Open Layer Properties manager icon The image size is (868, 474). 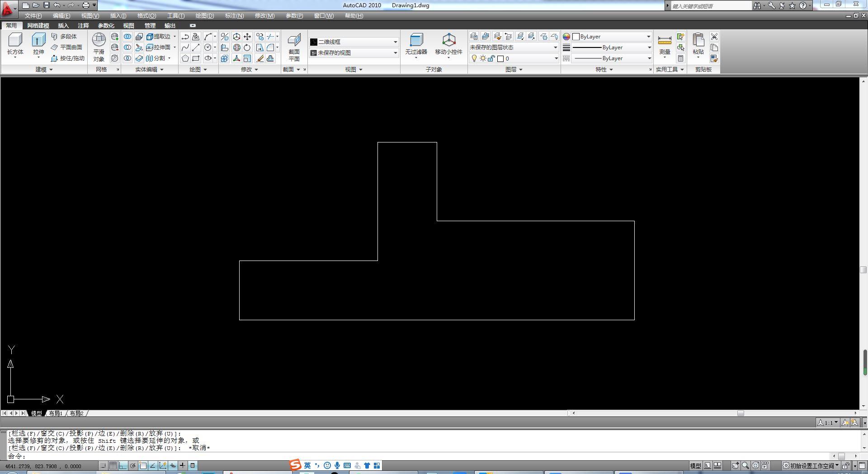pyautogui.click(x=474, y=37)
